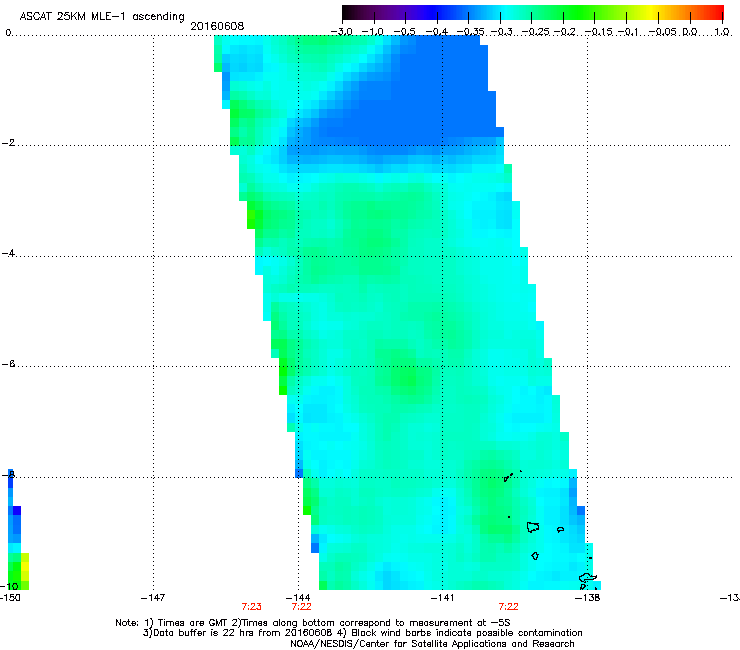Viewport: 740px width, 650px height.
Task: Click the -0.2 color bar label
Action: (565, 32)
